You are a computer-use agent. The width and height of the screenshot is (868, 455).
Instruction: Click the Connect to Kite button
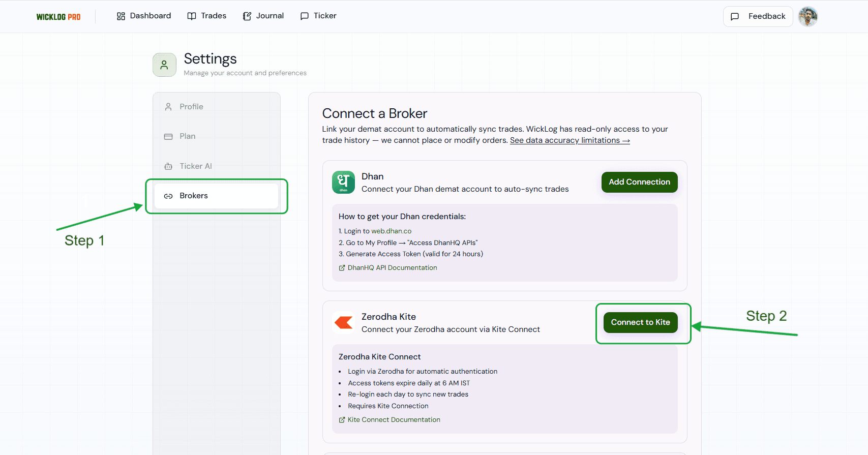pyautogui.click(x=640, y=322)
